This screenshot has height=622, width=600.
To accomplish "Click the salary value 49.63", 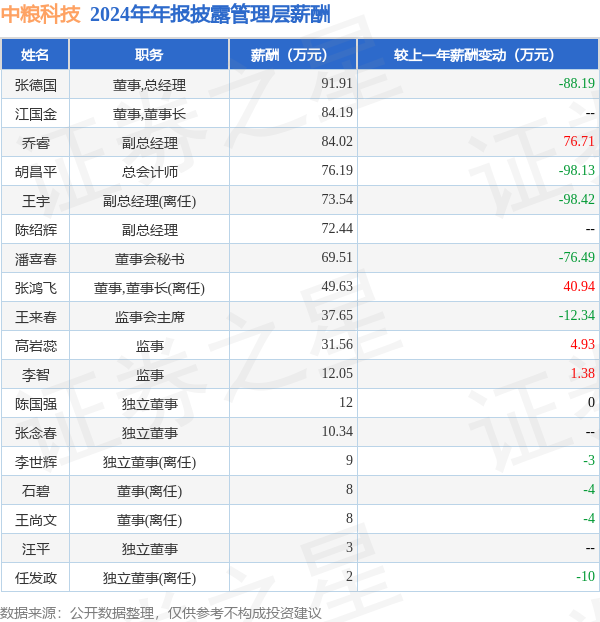I will (337, 286).
